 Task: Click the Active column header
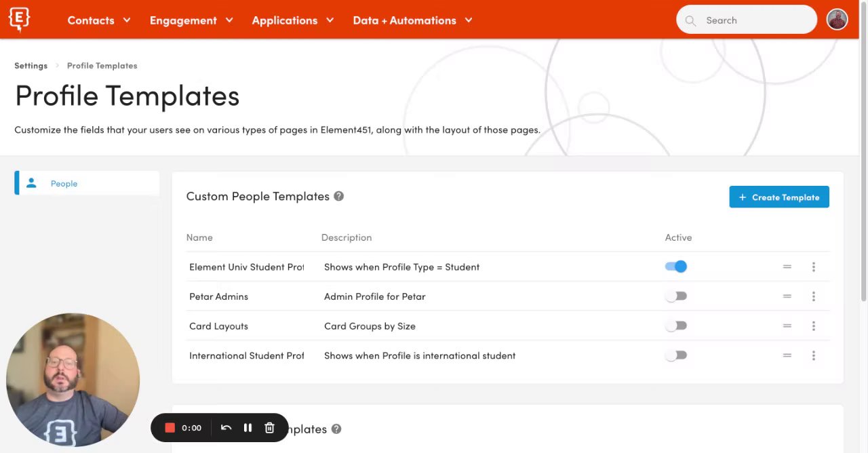click(678, 237)
